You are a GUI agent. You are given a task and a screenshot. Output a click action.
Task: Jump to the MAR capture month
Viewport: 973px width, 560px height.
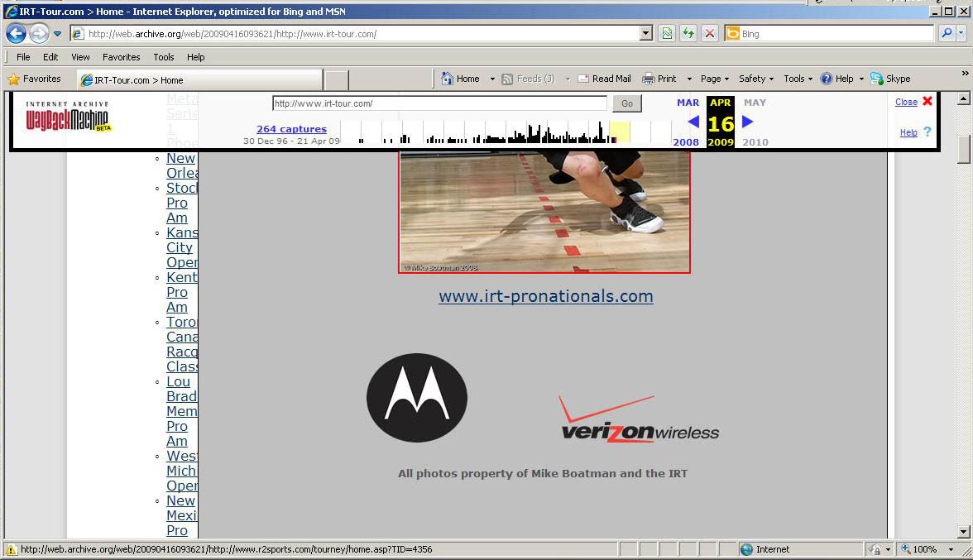pyautogui.click(x=688, y=103)
